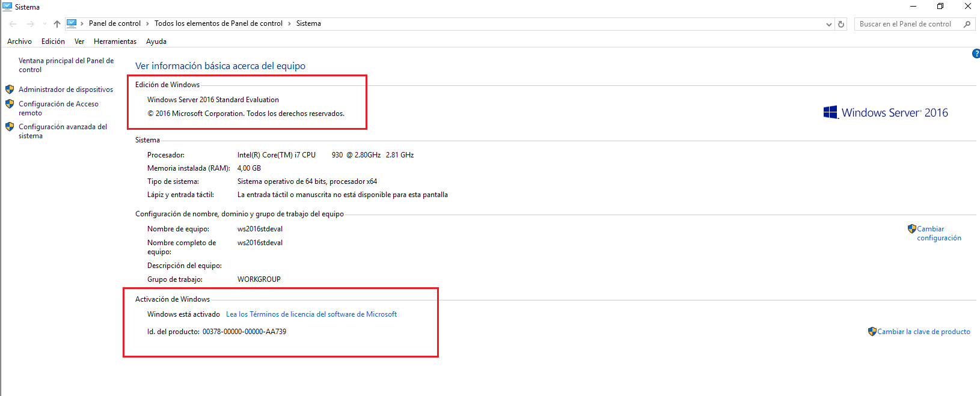Open the Ayuda menu
Viewport: 980px width, 396px height.
(156, 41)
